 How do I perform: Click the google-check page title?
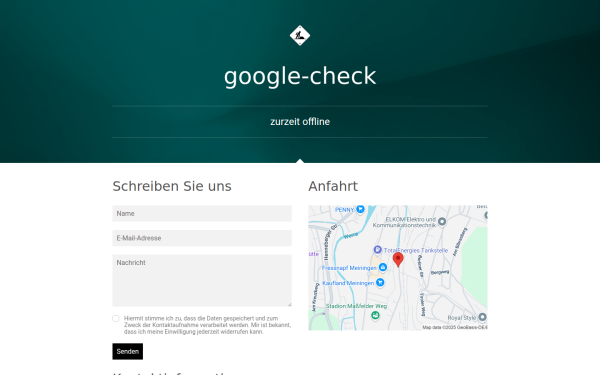click(300, 76)
